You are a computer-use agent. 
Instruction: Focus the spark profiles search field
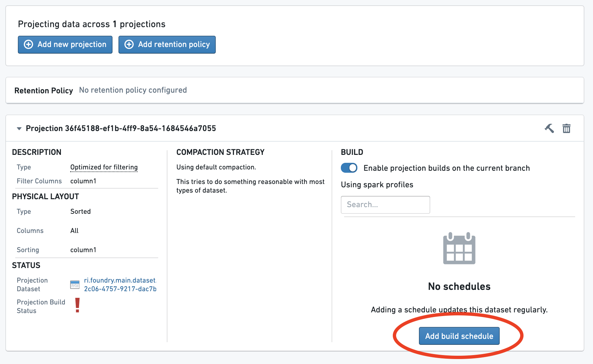(386, 205)
